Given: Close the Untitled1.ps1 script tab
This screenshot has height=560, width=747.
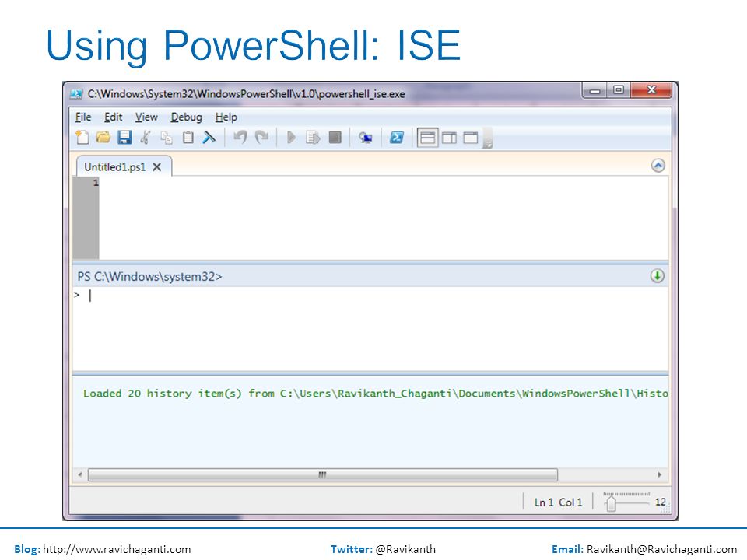Looking at the screenshot, I should click(156, 167).
